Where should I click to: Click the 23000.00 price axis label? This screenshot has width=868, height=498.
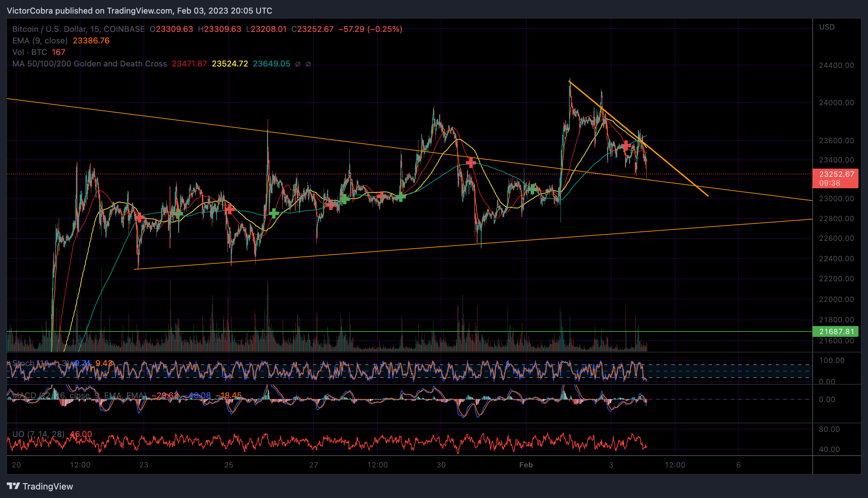(836, 199)
